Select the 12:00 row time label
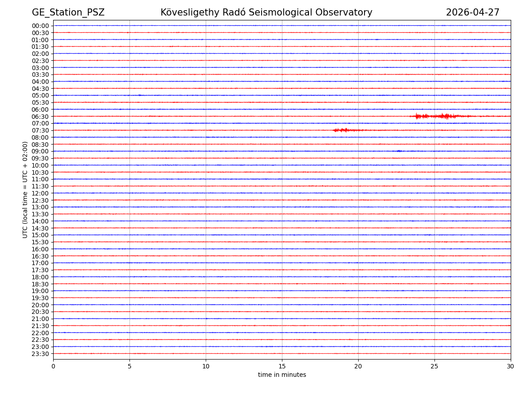532x399 pixels. point(40,193)
